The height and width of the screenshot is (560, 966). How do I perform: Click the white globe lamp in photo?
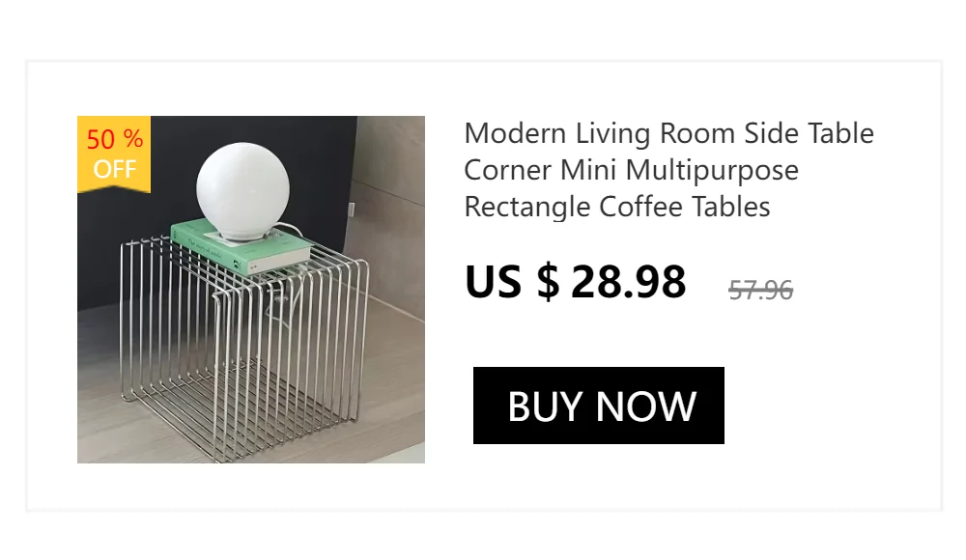(242, 191)
